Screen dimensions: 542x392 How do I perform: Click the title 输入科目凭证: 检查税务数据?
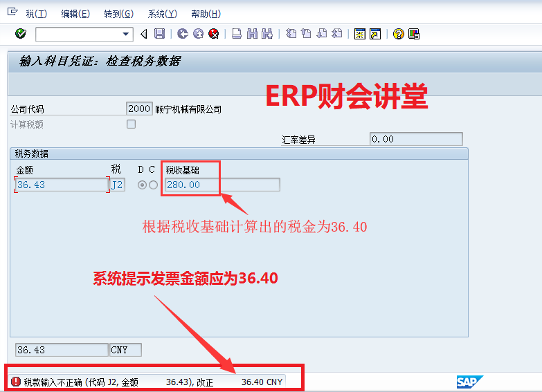click(100, 61)
